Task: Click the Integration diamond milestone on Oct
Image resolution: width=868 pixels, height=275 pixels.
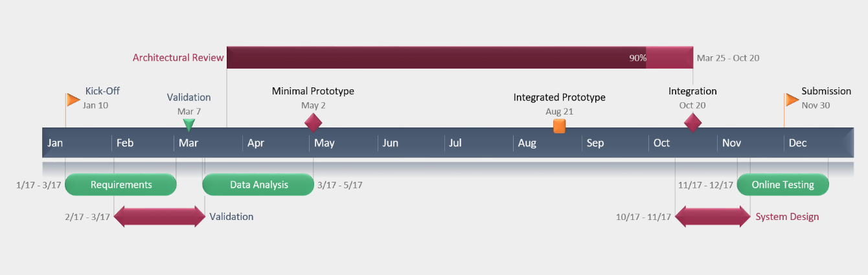Action: point(693,122)
